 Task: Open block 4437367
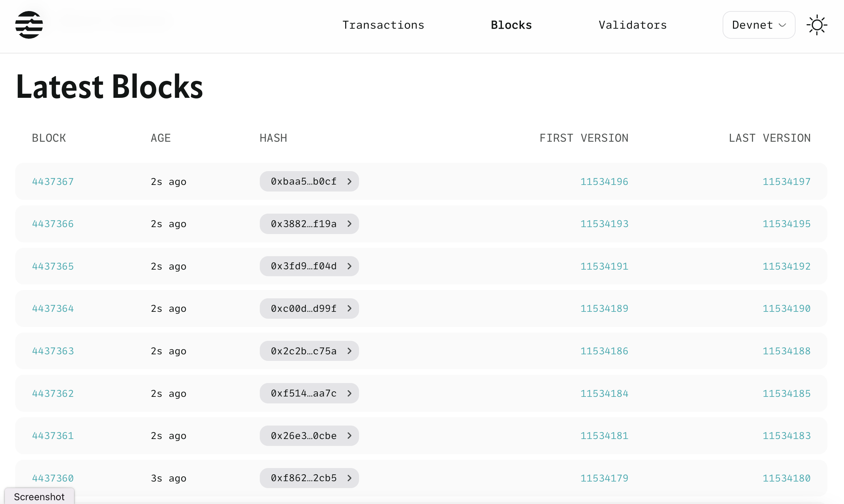click(53, 181)
